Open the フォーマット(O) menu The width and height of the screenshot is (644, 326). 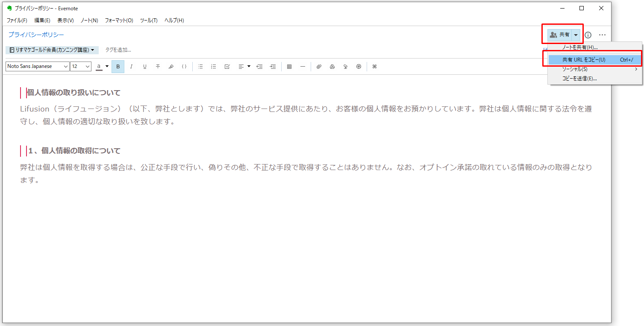[x=119, y=21]
